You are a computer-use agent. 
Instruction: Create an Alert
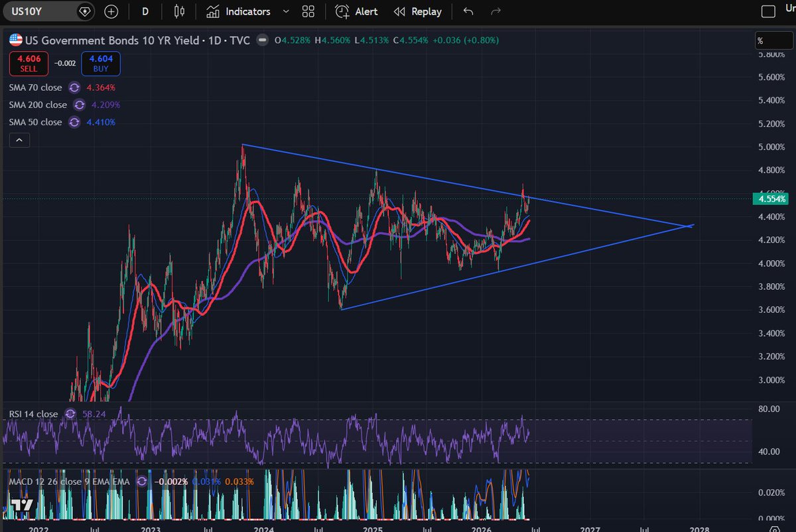click(357, 11)
